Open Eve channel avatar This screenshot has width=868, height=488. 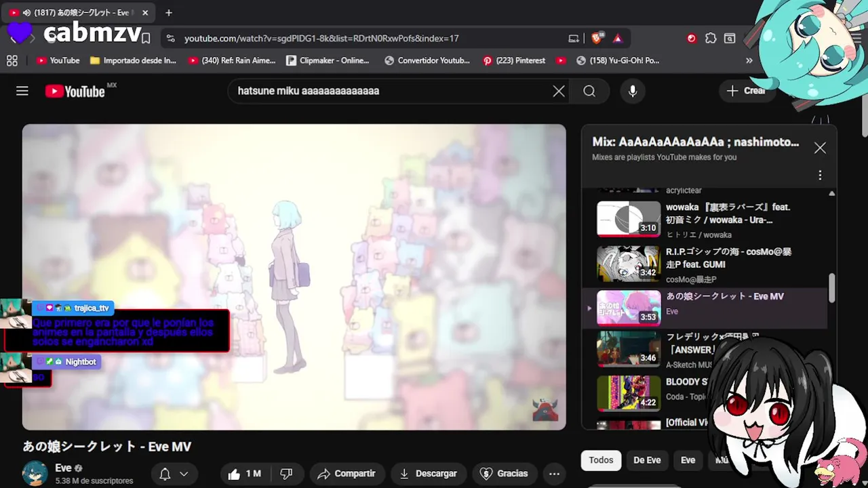tap(35, 474)
